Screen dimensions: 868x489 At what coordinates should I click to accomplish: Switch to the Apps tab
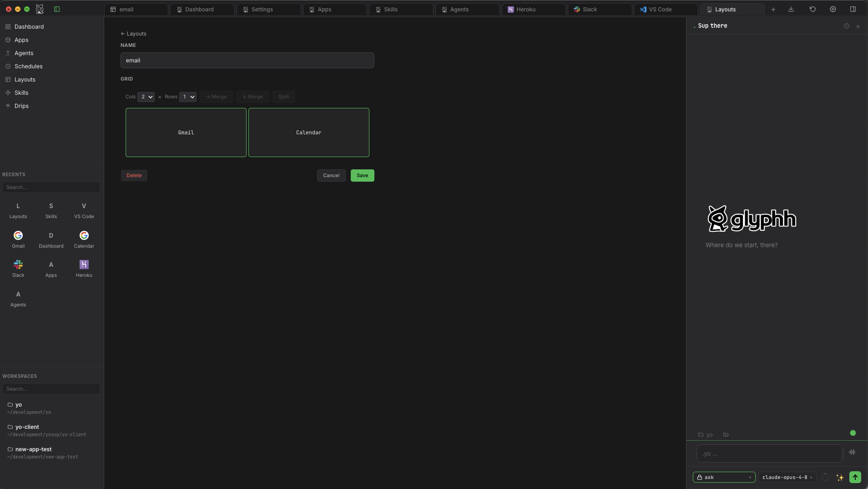tap(335, 10)
